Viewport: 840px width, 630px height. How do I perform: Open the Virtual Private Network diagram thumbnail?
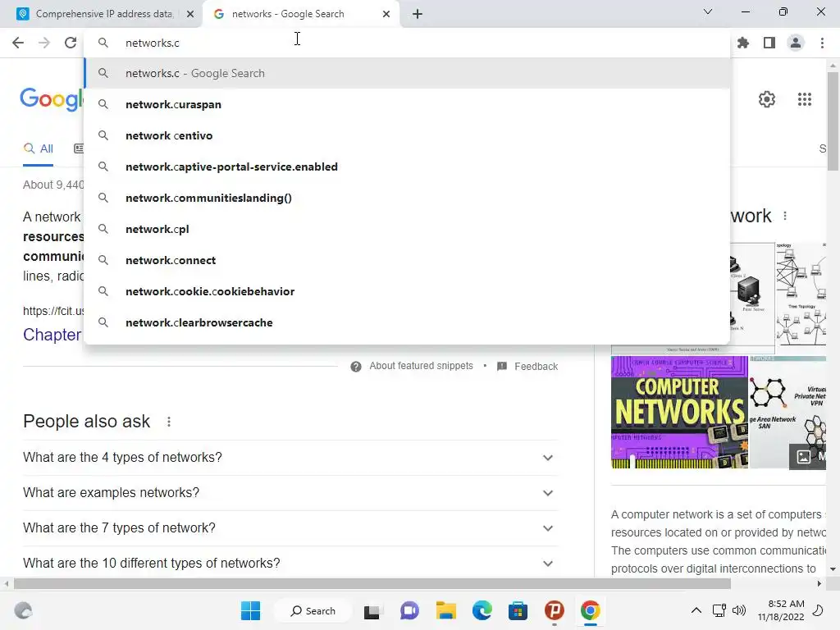click(787, 412)
